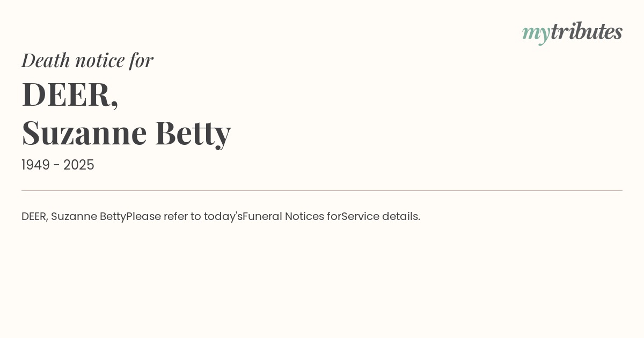The image size is (644, 338).
Task: Click the green "my" part of logo
Action: tap(536, 34)
